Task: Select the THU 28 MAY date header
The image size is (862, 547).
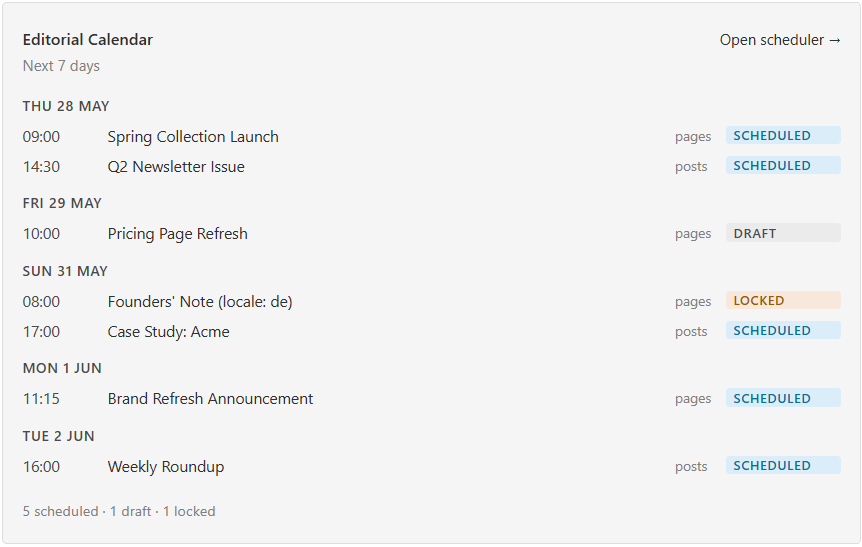Action: 66,106
